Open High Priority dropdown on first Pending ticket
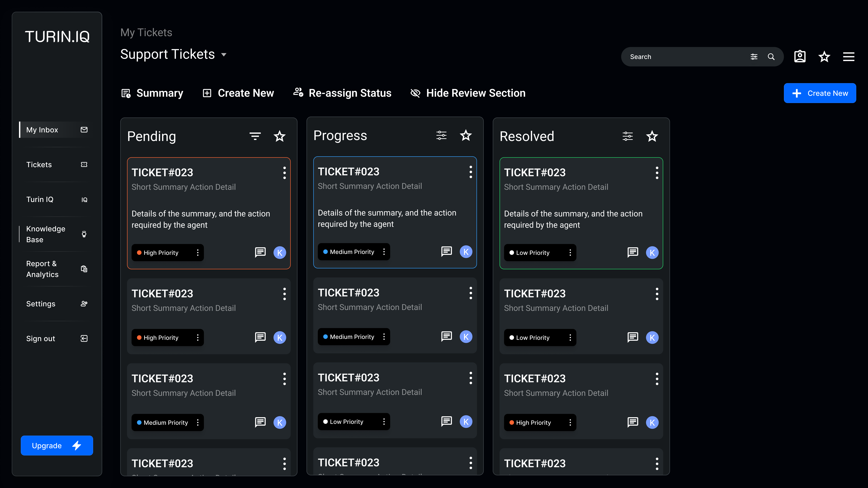This screenshot has width=868, height=488. [198, 253]
